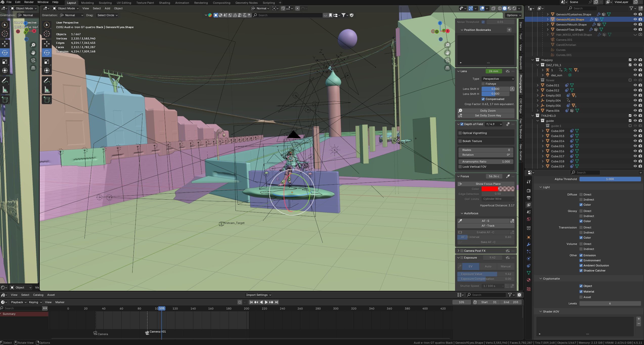Image resolution: width=644 pixels, height=345 pixels.
Task: Click the Focus eyedropper picker icon
Action: pos(508,176)
